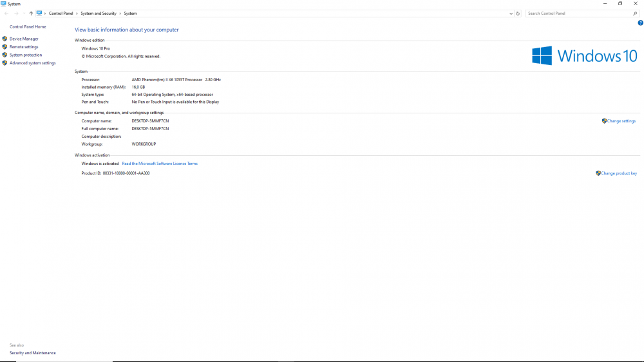Select installed memory value 16,0 GB
Viewport: 644px width, 362px height.
coord(138,87)
